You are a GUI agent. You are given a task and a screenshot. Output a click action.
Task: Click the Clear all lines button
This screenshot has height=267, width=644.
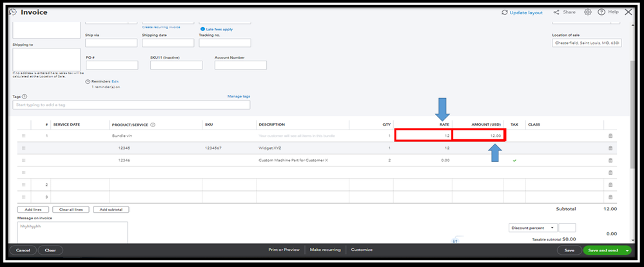coord(71,210)
